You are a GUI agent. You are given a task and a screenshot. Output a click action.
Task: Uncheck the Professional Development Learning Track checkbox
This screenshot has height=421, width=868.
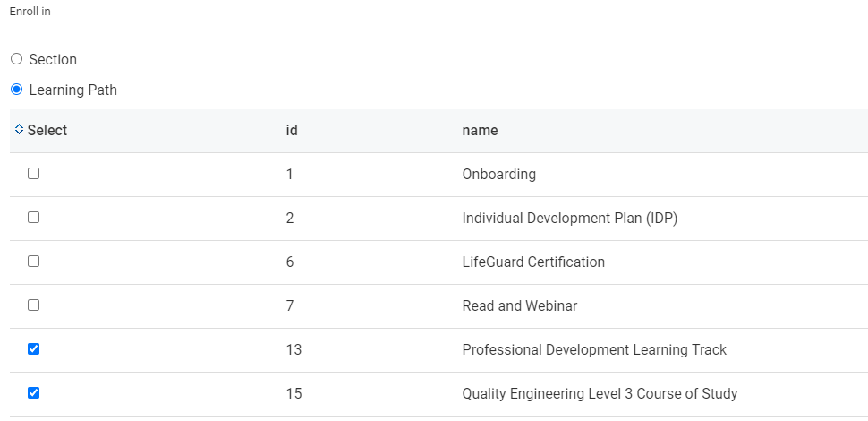tap(34, 349)
